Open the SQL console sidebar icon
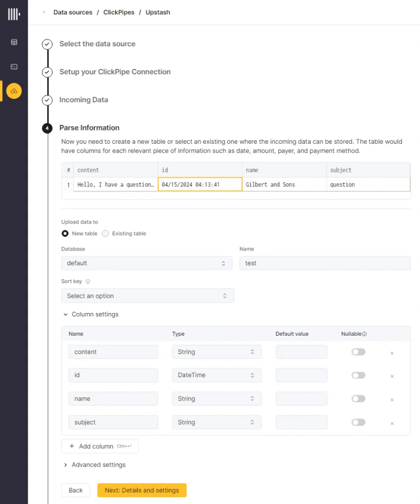This screenshot has height=504, width=420. (14, 66)
